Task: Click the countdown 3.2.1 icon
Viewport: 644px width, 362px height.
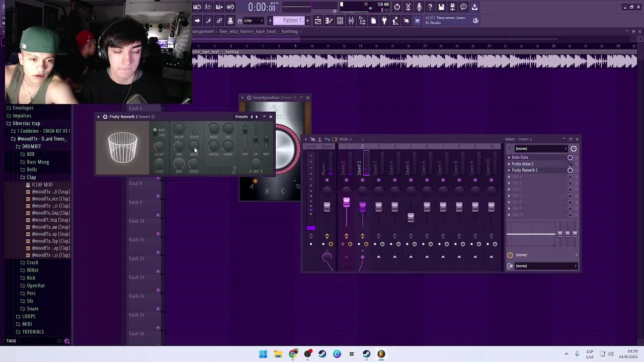Action: 208,7
